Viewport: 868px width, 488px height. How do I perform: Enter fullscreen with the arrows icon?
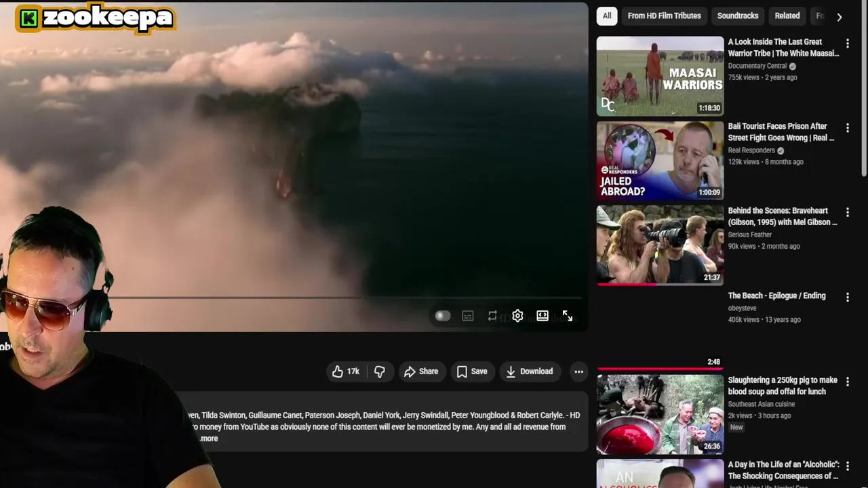coord(568,316)
